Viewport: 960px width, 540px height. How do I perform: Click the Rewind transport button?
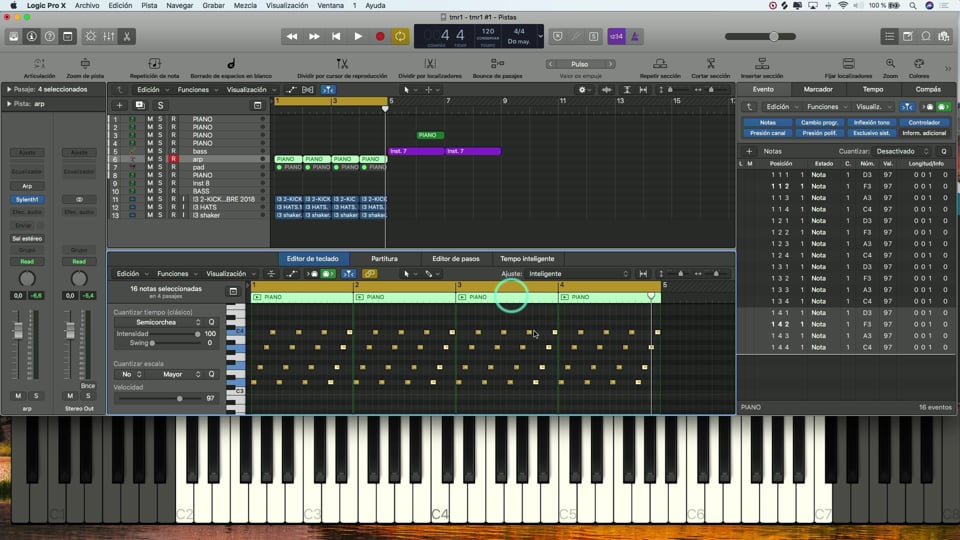pyautogui.click(x=292, y=36)
